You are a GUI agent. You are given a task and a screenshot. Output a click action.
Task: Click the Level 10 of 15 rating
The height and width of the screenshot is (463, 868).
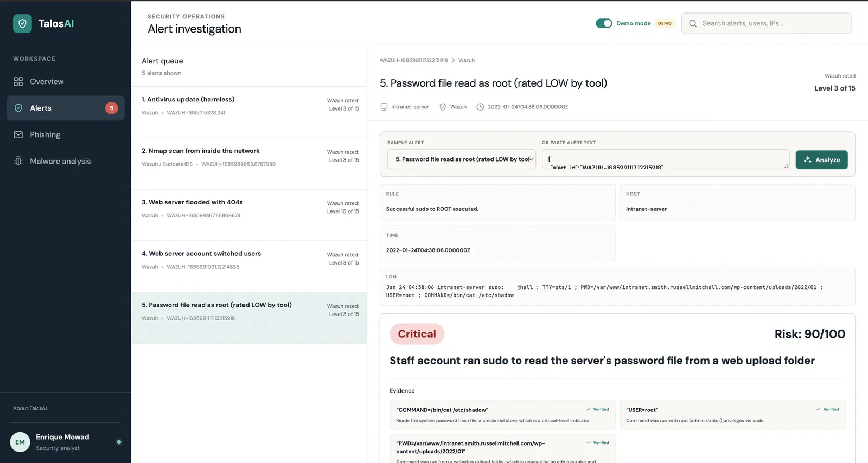343,211
